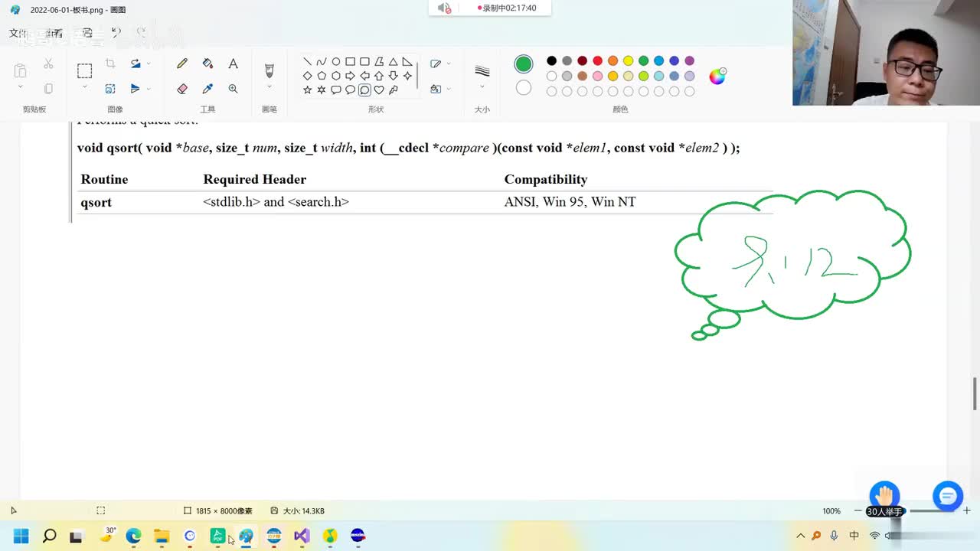Viewport: 980px width, 551px height.
Task: Expand the Paste options dropdown
Action: click(20, 87)
